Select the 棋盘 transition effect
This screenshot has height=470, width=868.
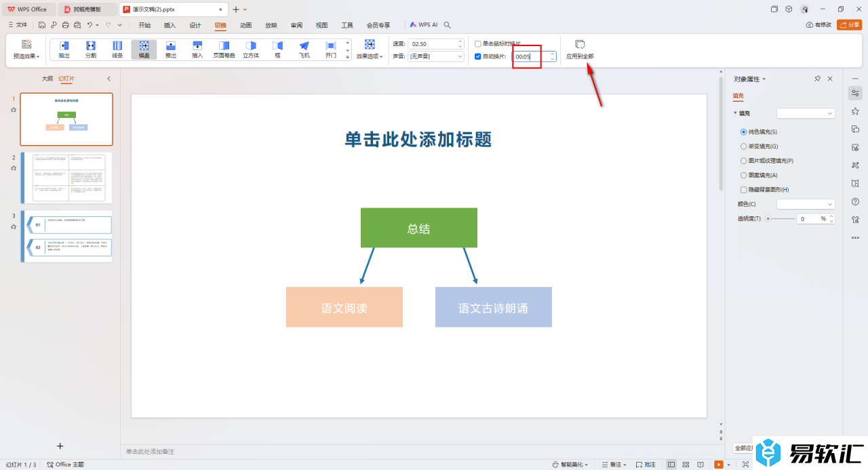[x=144, y=50]
